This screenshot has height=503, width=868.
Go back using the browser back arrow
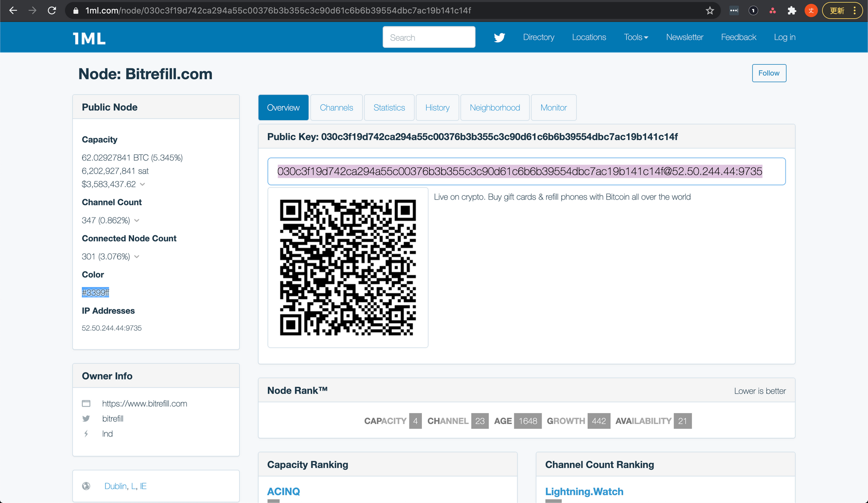pyautogui.click(x=13, y=10)
